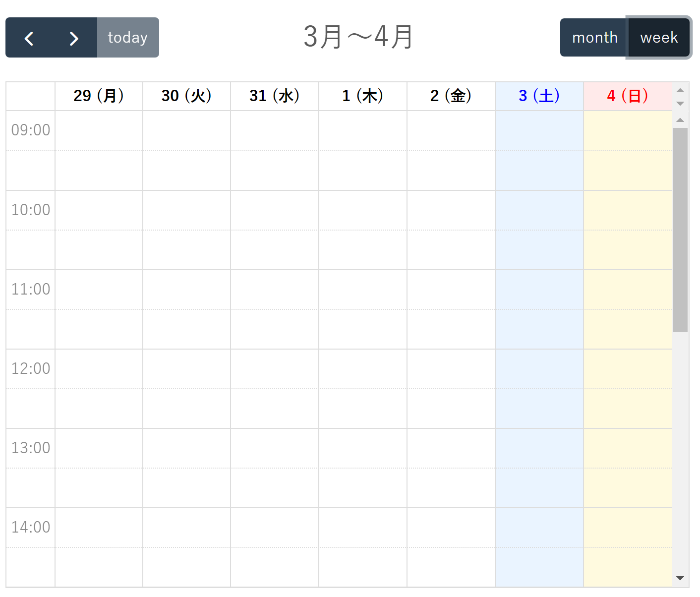Select the 14:00 slot on Friday 2
Viewport: 700px width, 597px height.
[451, 528]
